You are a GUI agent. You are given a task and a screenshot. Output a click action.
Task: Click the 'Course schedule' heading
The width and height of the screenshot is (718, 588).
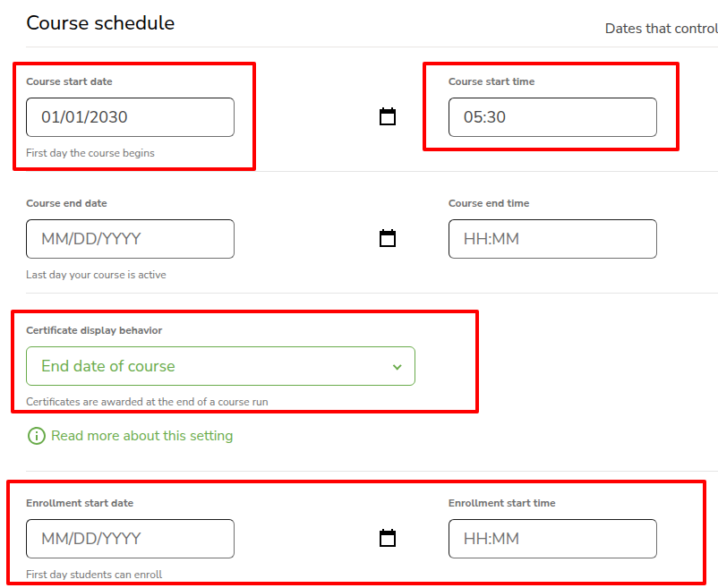pos(100,23)
